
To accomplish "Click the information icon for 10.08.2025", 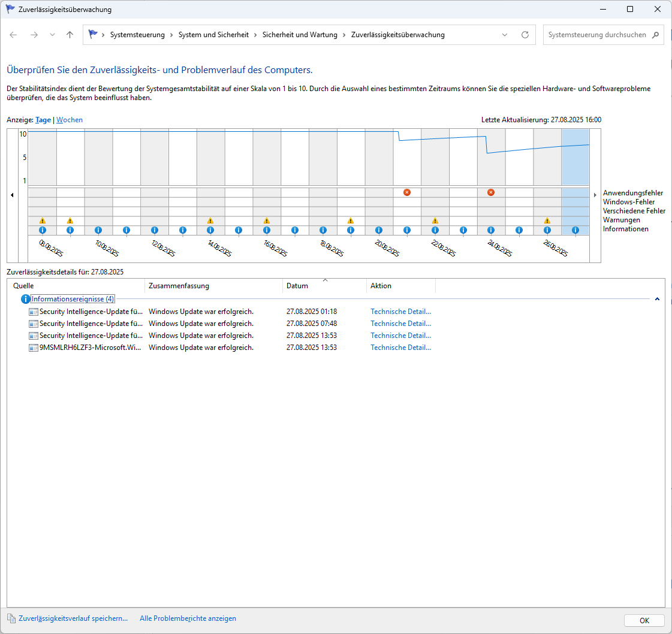I will point(98,230).
